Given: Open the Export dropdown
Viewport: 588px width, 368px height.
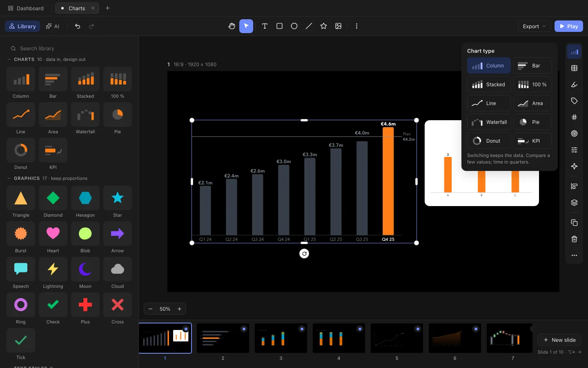Looking at the screenshot, I should click(x=534, y=26).
